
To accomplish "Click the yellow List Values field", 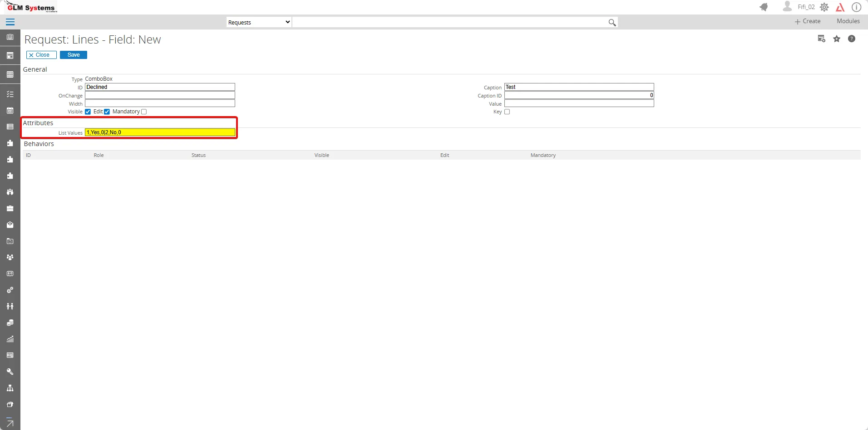I will click(160, 132).
